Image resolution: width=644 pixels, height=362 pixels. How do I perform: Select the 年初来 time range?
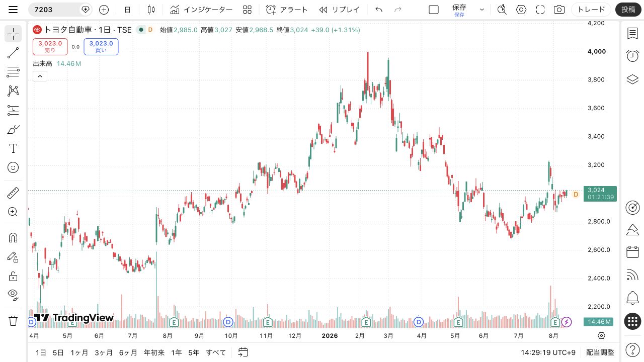pyautogui.click(x=154, y=352)
